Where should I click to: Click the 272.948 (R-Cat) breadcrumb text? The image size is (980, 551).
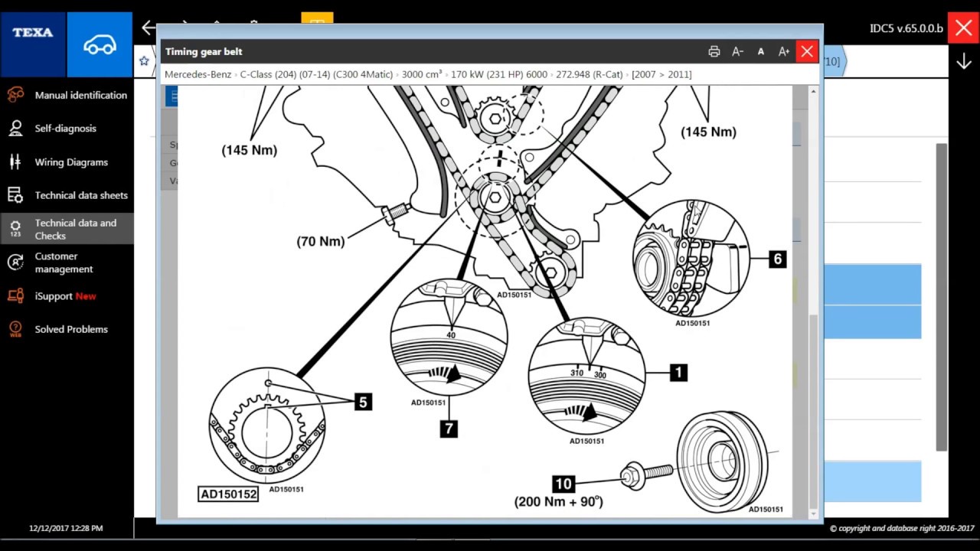click(588, 74)
